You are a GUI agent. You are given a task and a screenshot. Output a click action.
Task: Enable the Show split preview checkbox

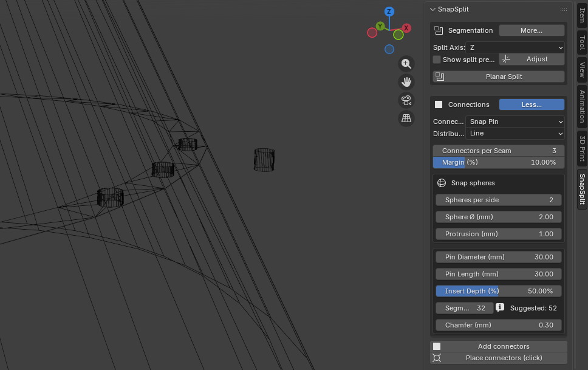click(x=436, y=59)
